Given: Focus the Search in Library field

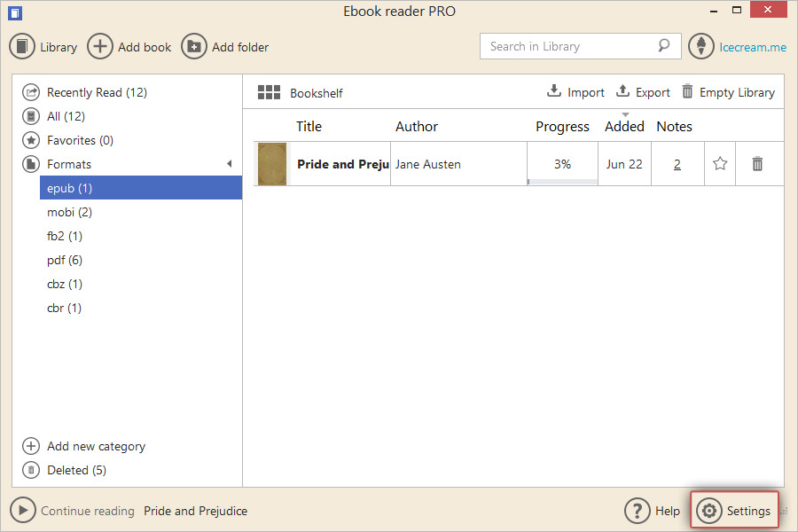Looking at the screenshot, I should click(580, 46).
